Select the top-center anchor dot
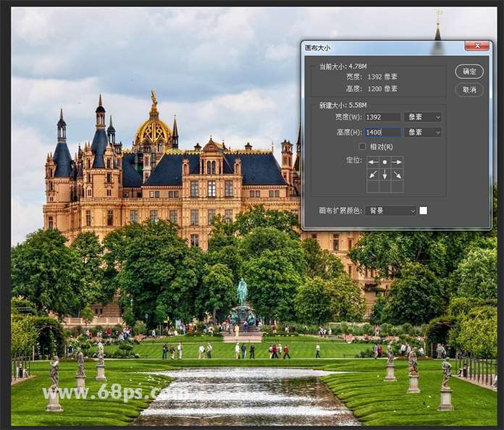504x430 pixels. 385,162
